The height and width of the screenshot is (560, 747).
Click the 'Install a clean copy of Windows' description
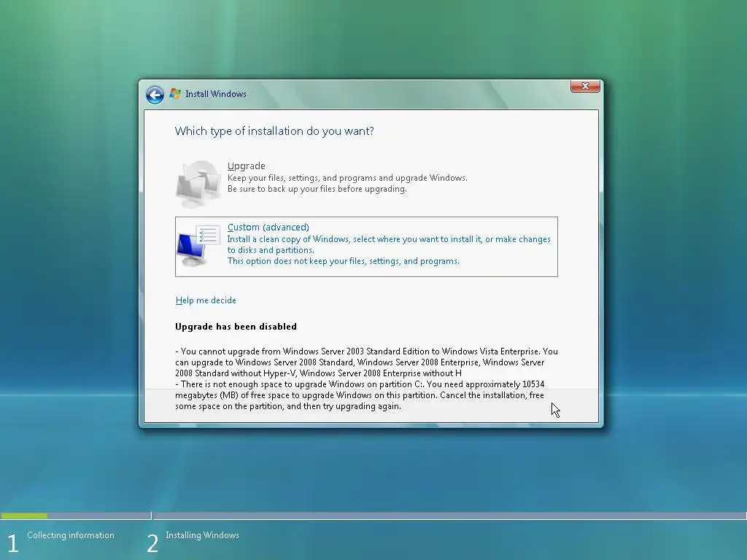coord(389,244)
